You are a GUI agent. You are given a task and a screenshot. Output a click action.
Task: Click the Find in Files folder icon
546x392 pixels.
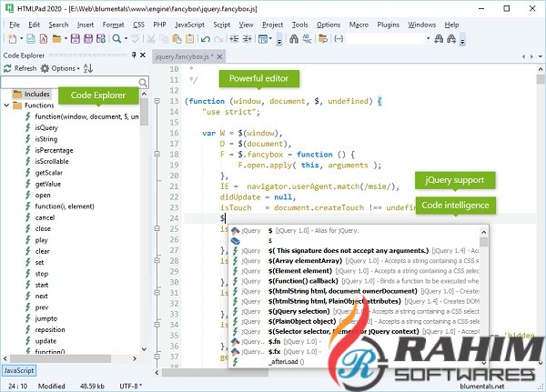[x=323, y=38]
